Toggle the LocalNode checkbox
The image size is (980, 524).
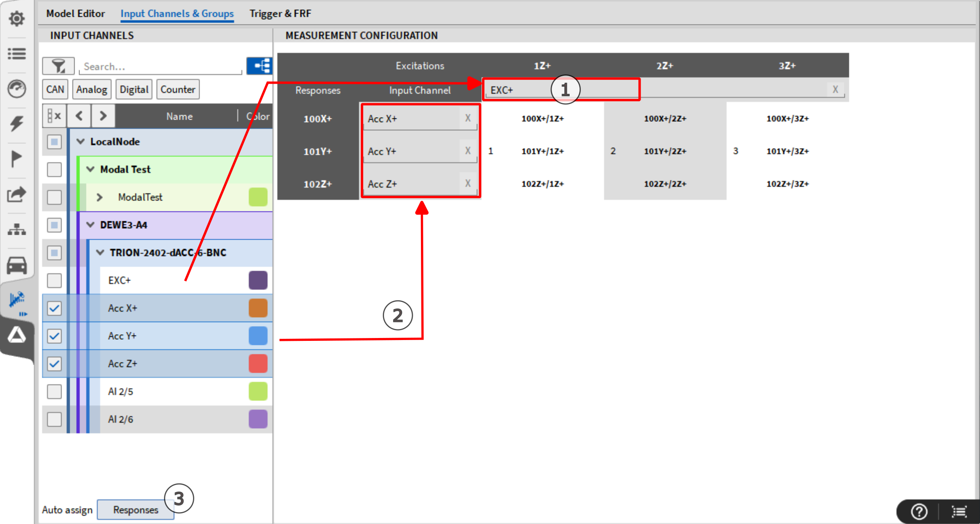click(54, 142)
